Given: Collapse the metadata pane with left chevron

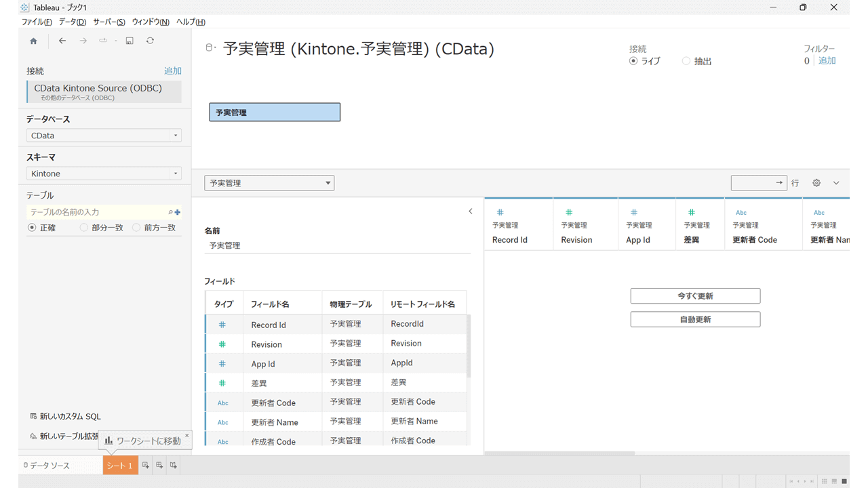Looking at the screenshot, I should tap(471, 211).
